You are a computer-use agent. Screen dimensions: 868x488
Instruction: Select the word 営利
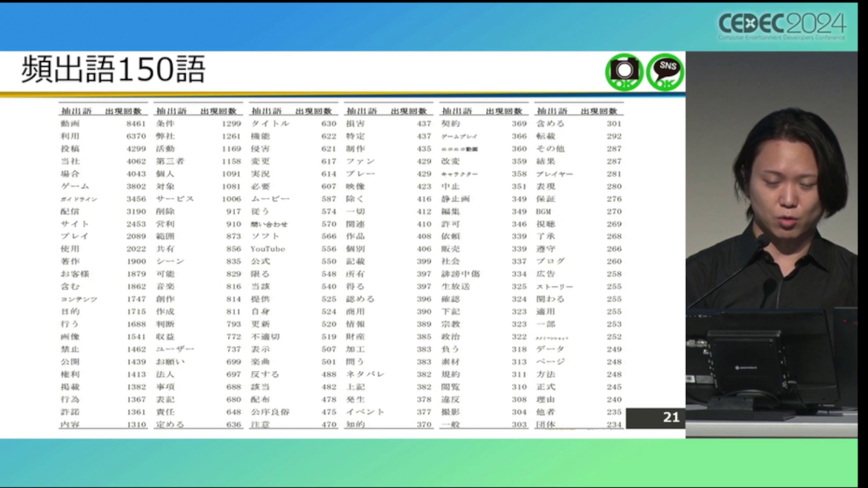coord(165,224)
